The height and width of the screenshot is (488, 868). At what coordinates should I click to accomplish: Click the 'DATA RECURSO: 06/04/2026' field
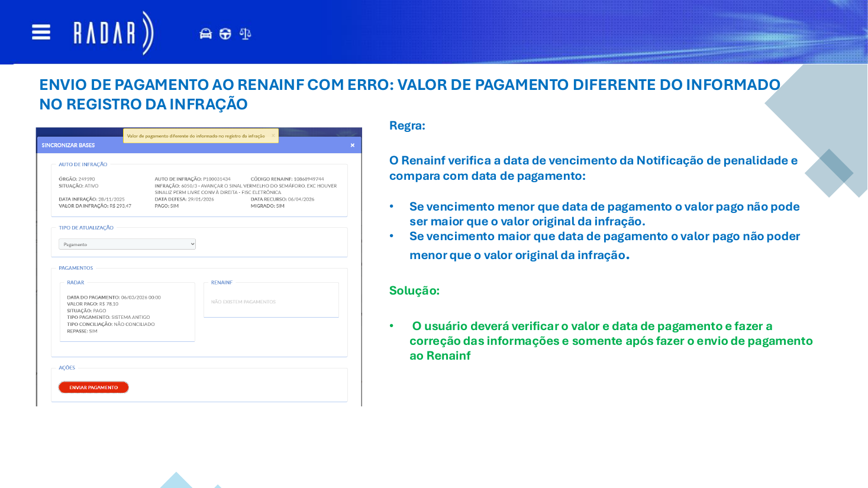click(282, 199)
